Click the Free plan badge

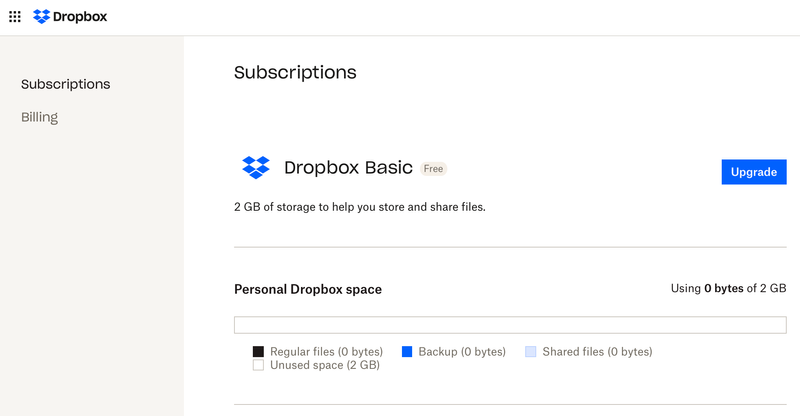[433, 169]
